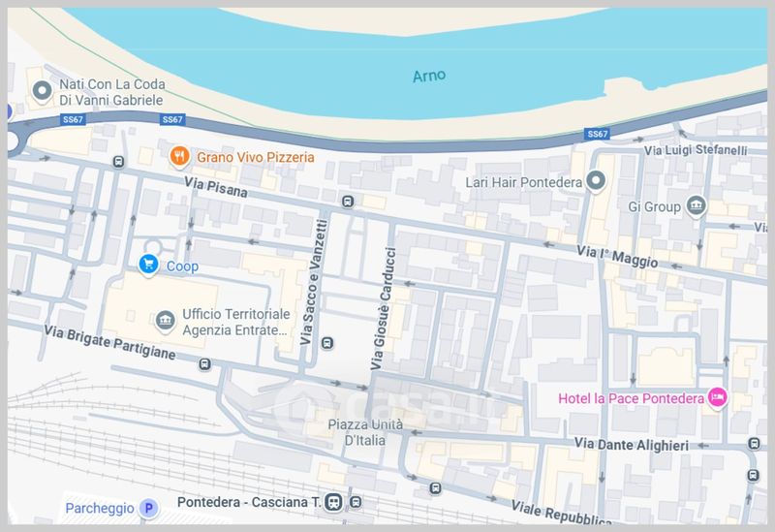Select bus stop icon on Via Brigate Partigiane
This screenshot has width=775, height=532.
coord(204,364)
